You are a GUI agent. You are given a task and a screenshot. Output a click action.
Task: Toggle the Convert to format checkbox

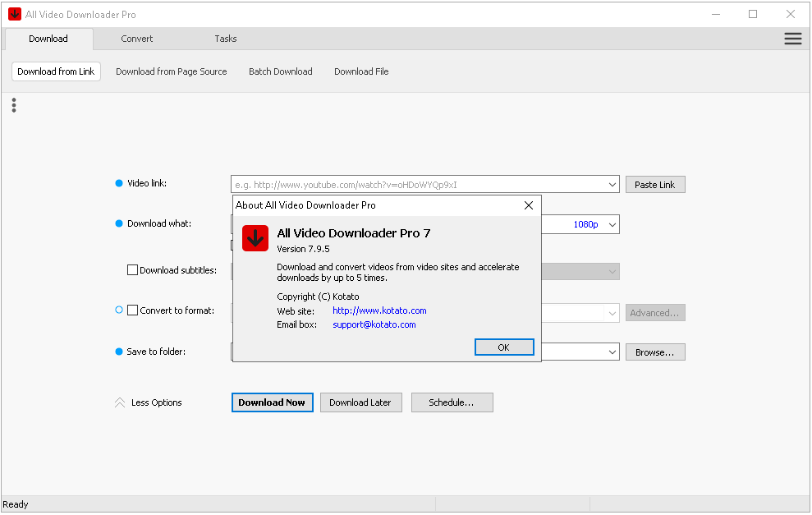pyautogui.click(x=132, y=310)
